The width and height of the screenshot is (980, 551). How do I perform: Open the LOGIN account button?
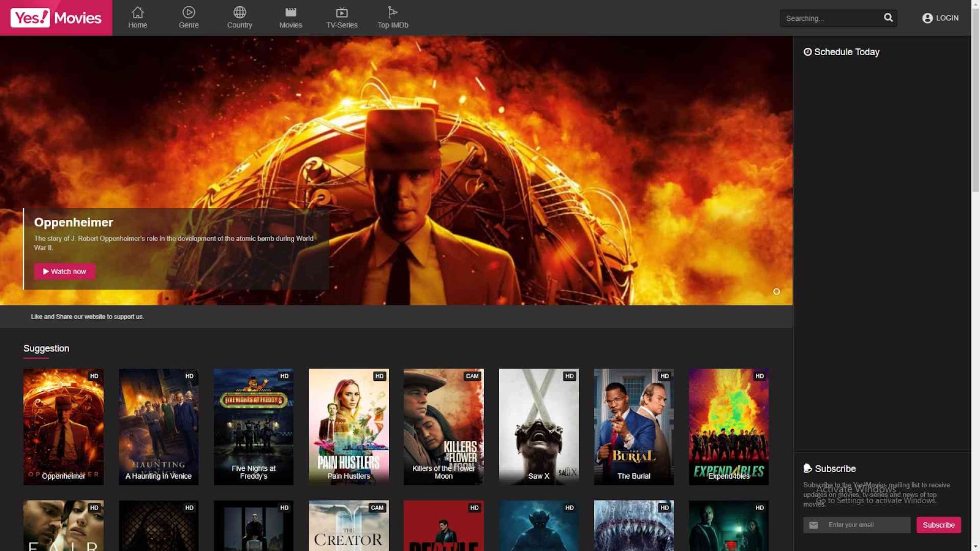[940, 18]
